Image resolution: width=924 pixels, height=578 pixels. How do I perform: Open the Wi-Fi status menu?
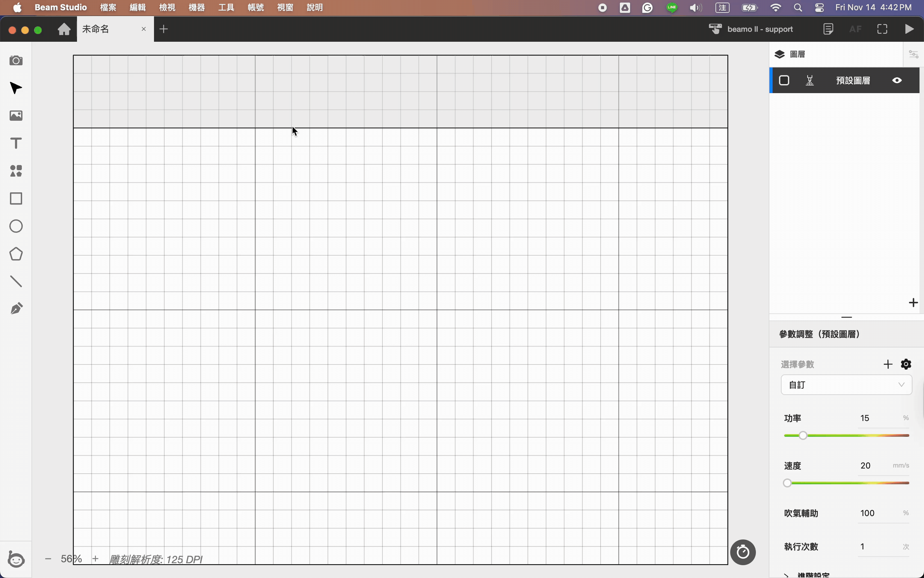[775, 8]
